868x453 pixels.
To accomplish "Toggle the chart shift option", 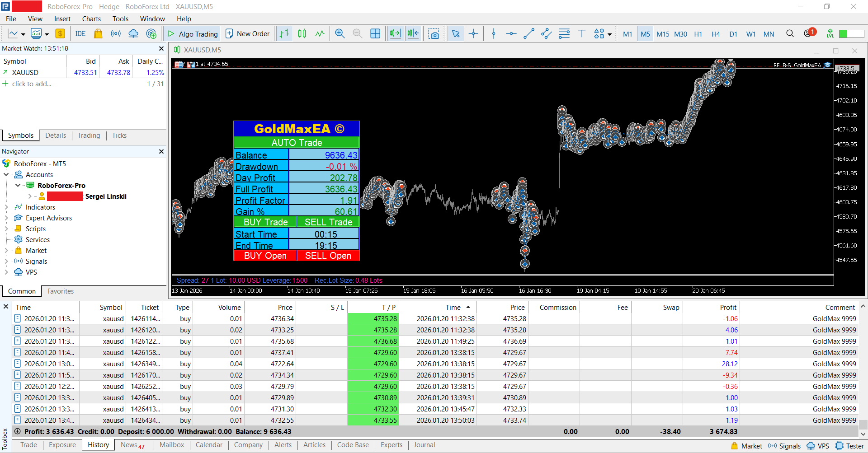I will [413, 34].
